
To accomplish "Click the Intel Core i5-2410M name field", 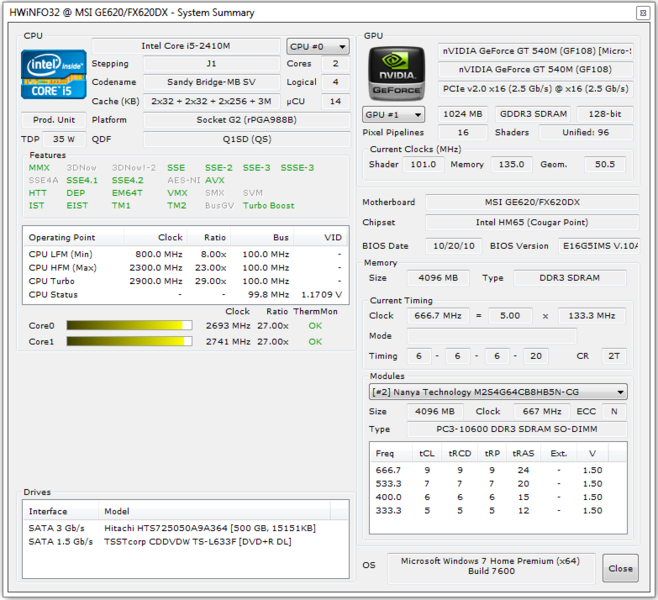I will point(186,46).
